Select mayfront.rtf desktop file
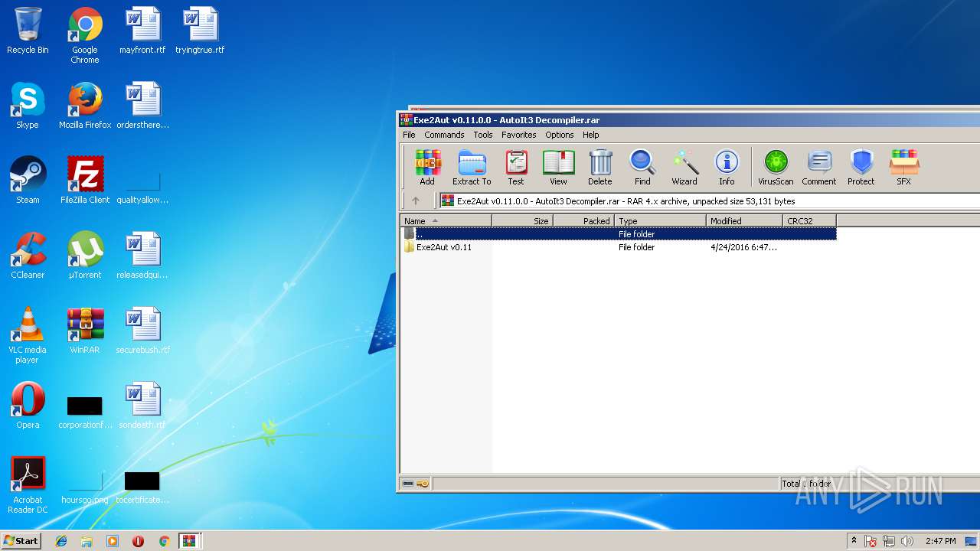Screen dimensions: 980x551 142,31
